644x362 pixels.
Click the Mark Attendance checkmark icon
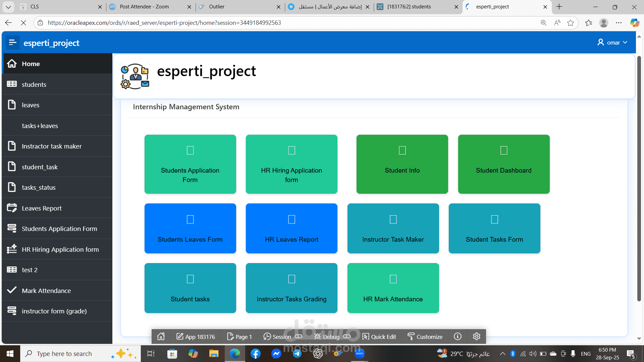tap(12, 290)
